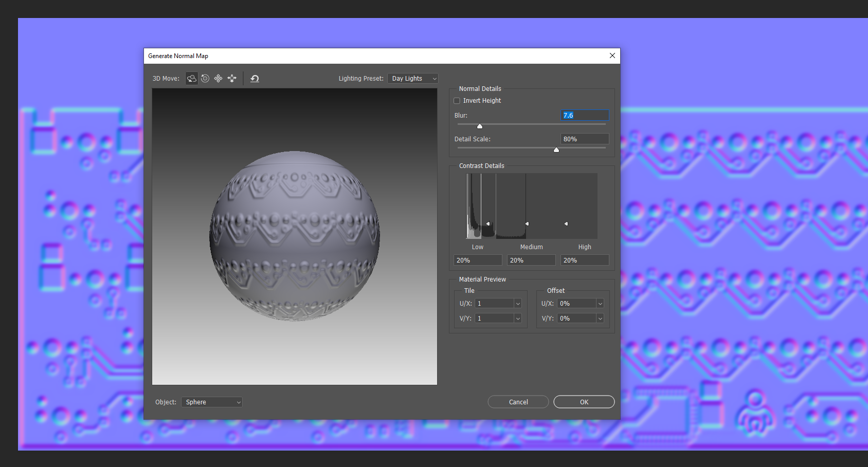Reset the 3D view with the reset icon
This screenshot has width=868, height=467.
click(x=254, y=78)
